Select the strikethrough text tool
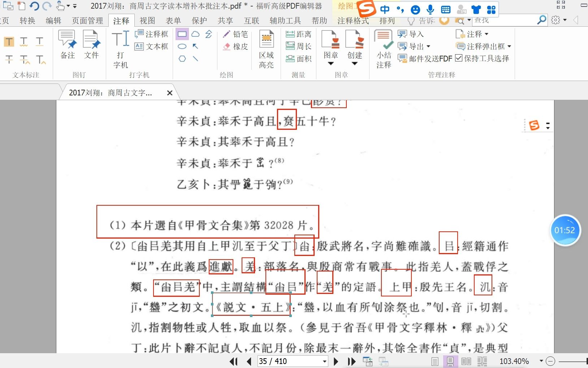This screenshot has height=368, width=588. pyautogui.click(x=9, y=59)
